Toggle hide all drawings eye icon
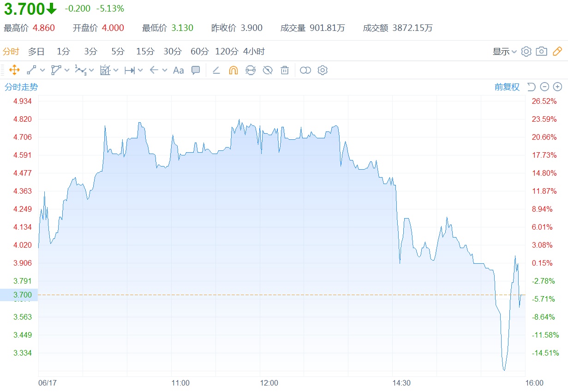 tap(268, 70)
